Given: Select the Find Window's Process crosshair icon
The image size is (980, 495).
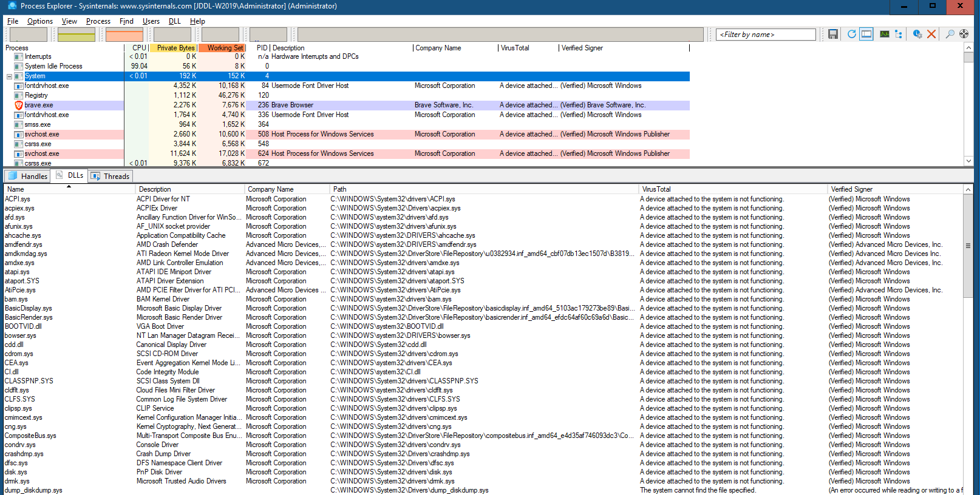Looking at the screenshot, I should [x=964, y=35].
